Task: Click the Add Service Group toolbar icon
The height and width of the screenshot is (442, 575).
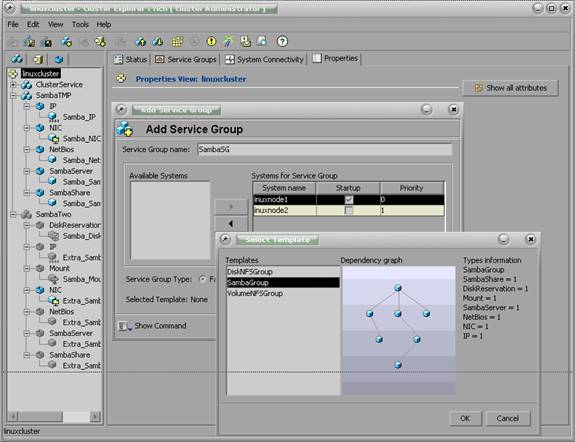Action: point(66,42)
